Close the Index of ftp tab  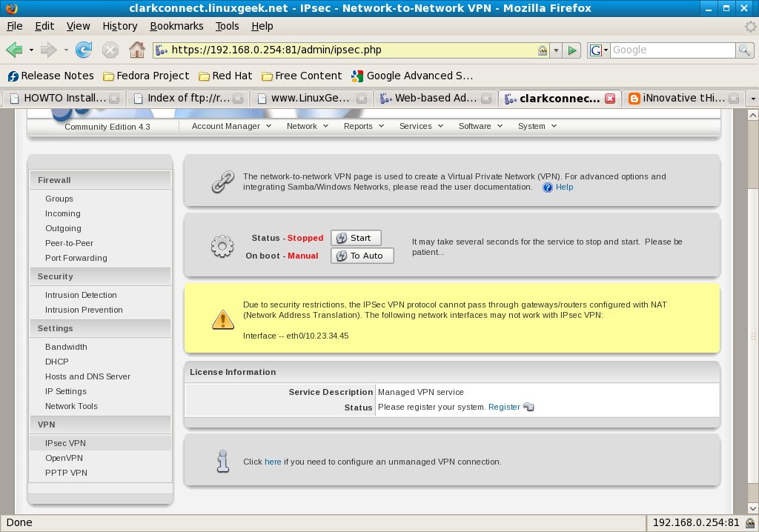coord(238,99)
